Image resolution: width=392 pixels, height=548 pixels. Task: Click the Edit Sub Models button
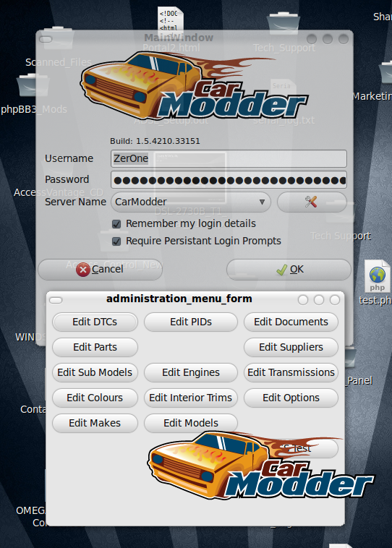tap(95, 372)
